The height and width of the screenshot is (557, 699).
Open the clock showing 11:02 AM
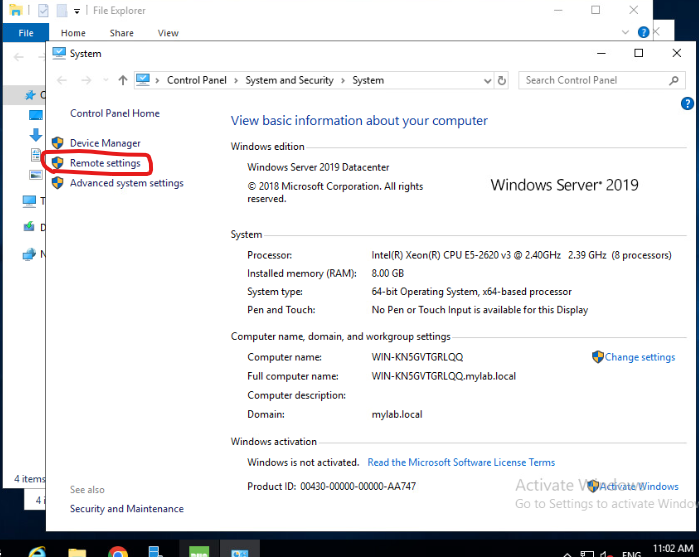pyautogui.click(x=673, y=549)
